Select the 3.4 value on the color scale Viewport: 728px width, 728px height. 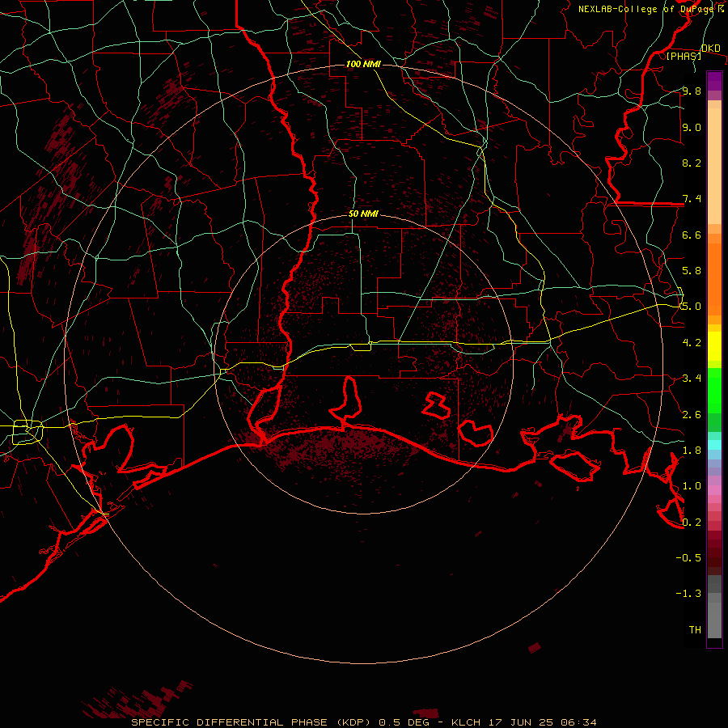coord(692,379)
